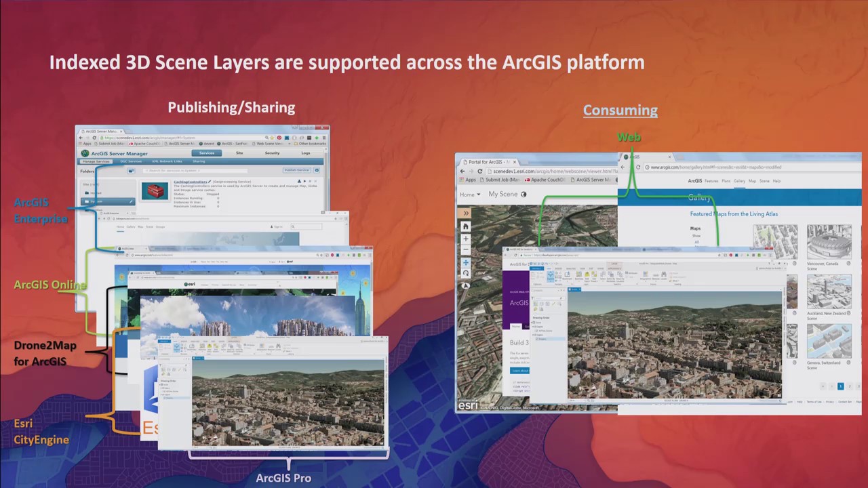Select the current page 1 button in Gallery

(x=840, y=386)
